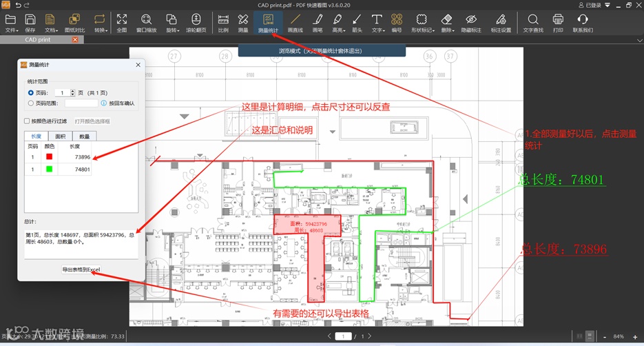The height and width of the screenshot is (346, 644).
Task: Click the green color swatch row
Action: [50, 169]
